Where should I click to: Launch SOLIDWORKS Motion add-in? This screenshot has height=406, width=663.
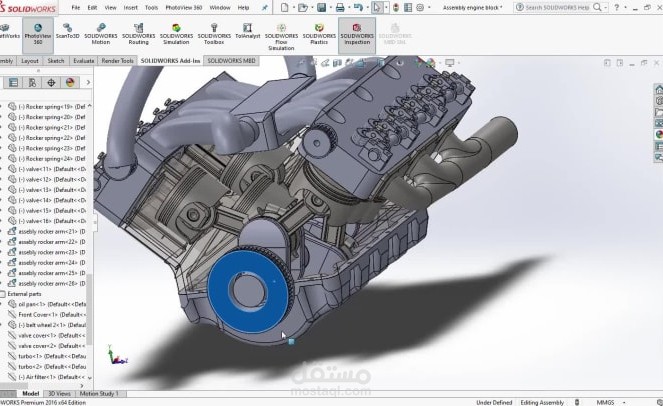click(x=101, y=34)
